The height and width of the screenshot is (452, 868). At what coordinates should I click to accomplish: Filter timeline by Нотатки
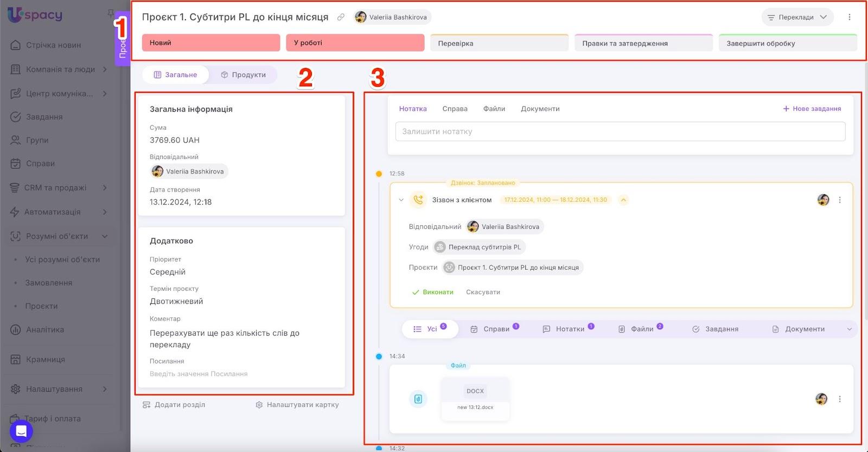click(569, 329)
